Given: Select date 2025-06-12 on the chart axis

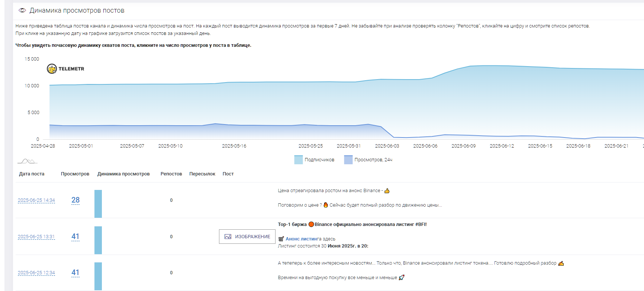Looking at the screenshot, I should click(502, 146).
